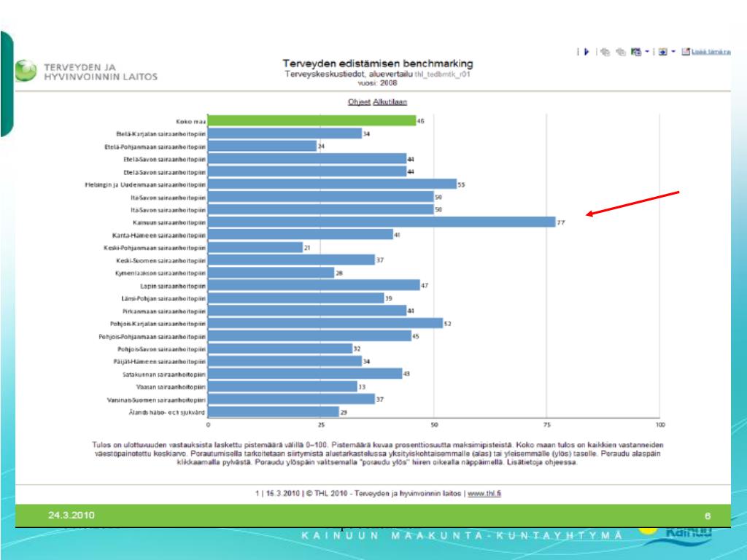Open the Ohjeet help link
747x560 pixels.
[x=359, y=102]
